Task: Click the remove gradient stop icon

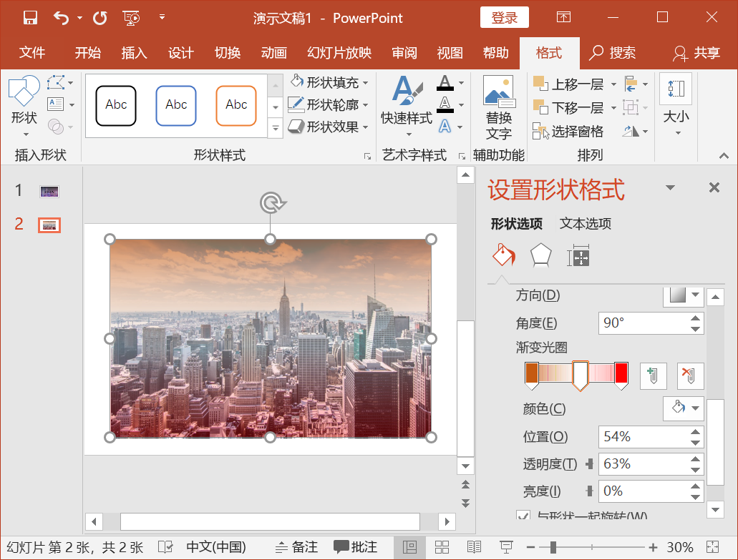Action: pos(689,375)
